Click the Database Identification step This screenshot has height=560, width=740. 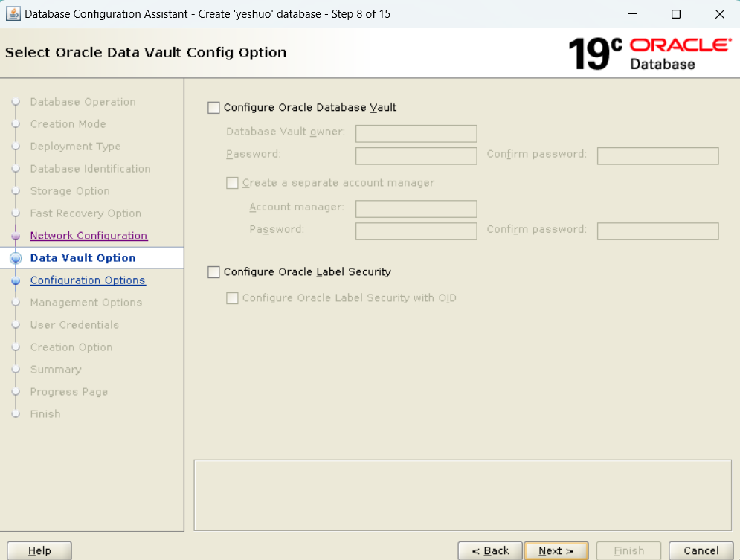(91, 169)
